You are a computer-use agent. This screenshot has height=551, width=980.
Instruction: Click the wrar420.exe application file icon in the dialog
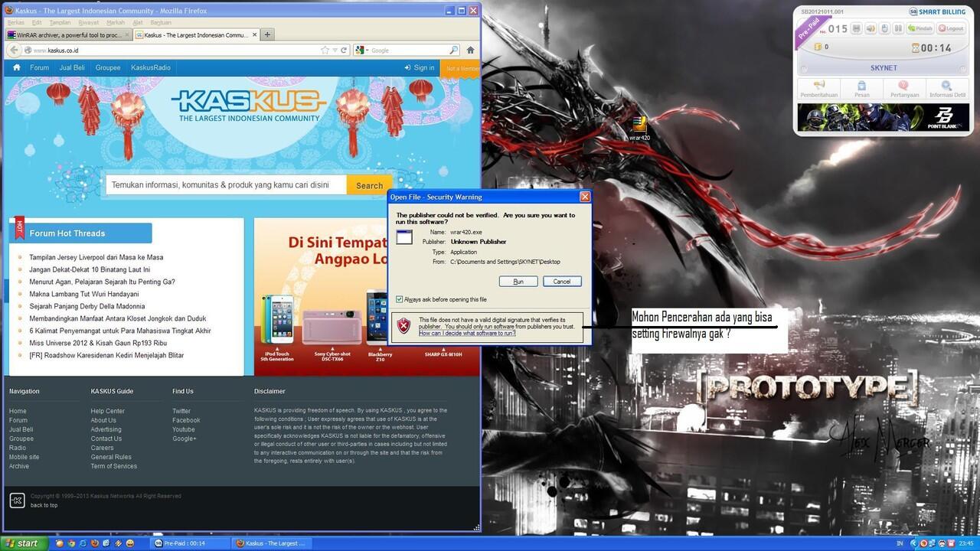tap(404, 236)
